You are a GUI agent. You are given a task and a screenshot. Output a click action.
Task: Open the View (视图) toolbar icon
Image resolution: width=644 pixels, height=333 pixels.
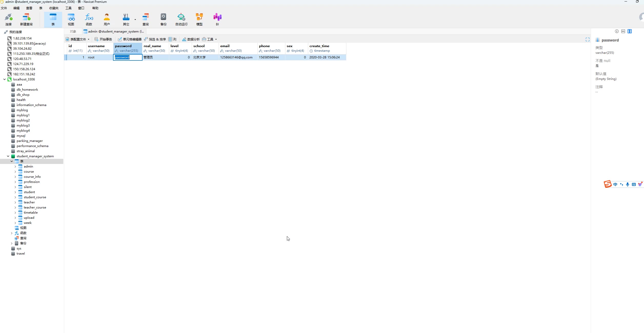[x=71, y=19]
